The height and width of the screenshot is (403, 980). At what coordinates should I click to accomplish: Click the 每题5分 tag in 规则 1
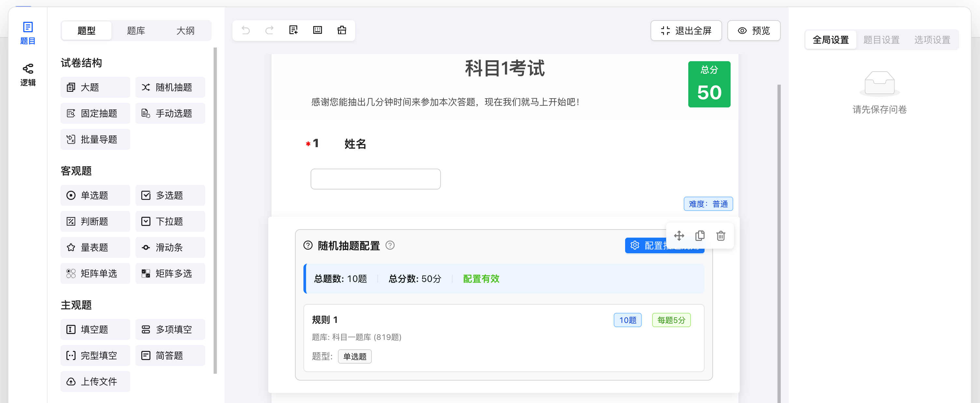pyautogui.click(x=671, y=320)
